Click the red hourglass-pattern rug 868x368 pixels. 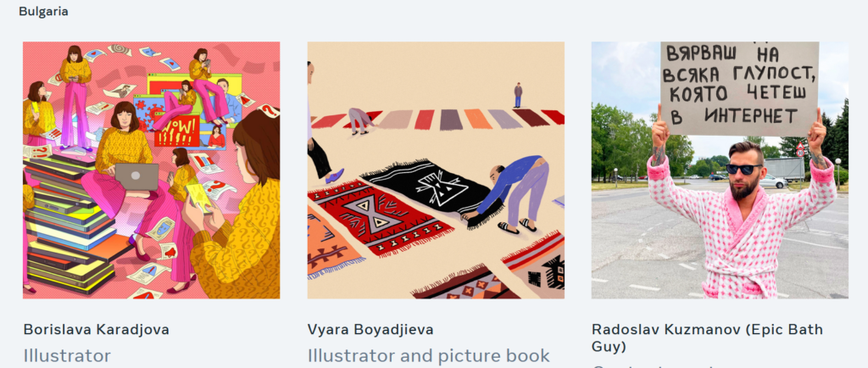tap(379, 217)
